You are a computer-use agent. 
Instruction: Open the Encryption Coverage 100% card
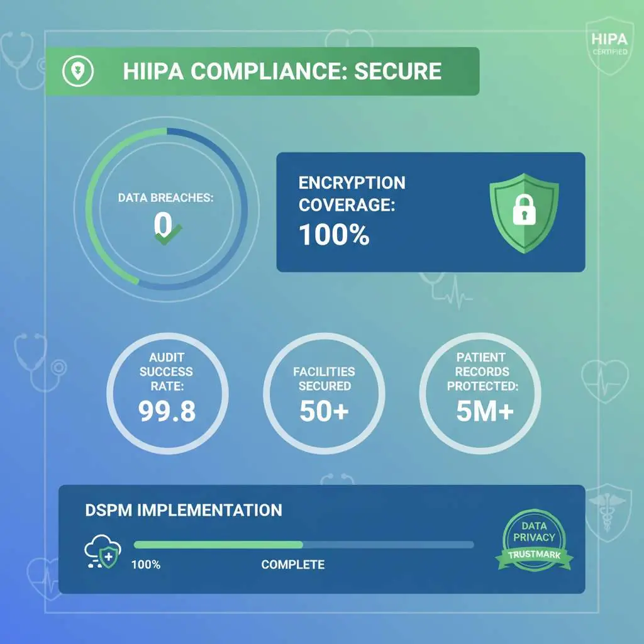coord(430,212)
